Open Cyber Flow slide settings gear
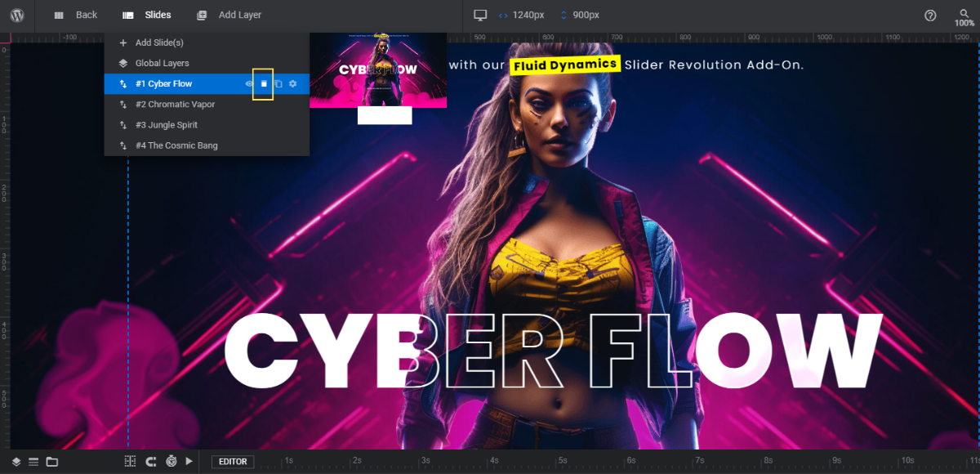 click(x=293, y=83)
